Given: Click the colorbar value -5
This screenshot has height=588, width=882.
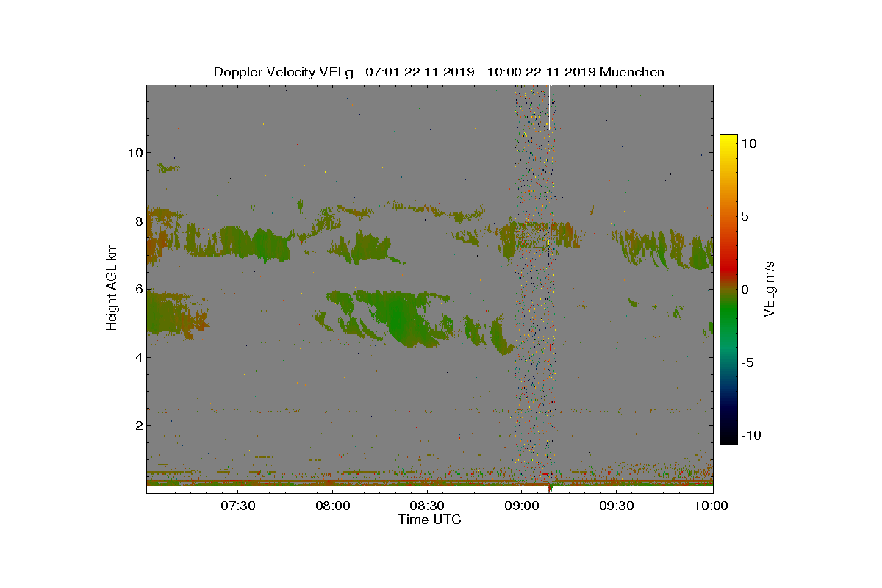Looking at the screenshot, I should tap(747, 362).
